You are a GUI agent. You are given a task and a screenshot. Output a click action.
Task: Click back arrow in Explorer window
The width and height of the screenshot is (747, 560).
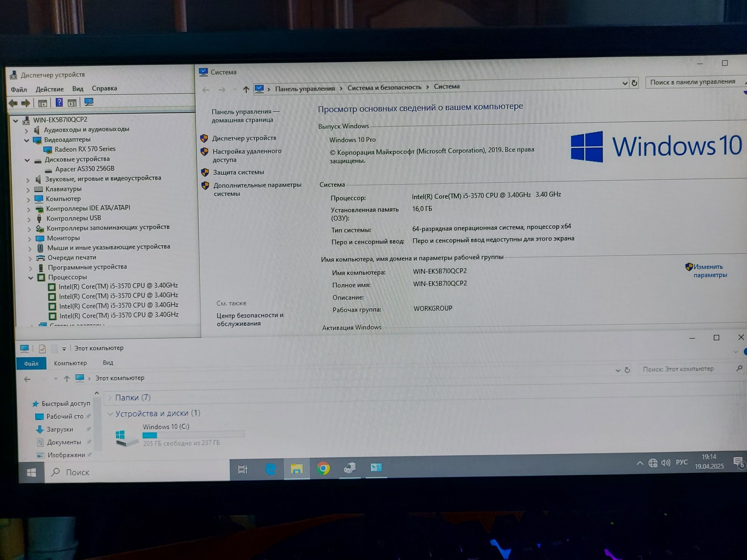click(27, 379)
